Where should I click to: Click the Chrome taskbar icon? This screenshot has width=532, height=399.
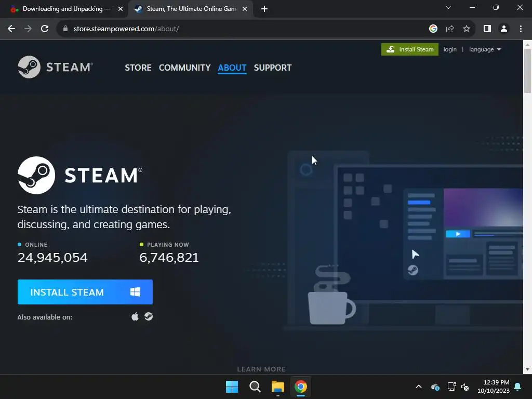click(301, 387)
